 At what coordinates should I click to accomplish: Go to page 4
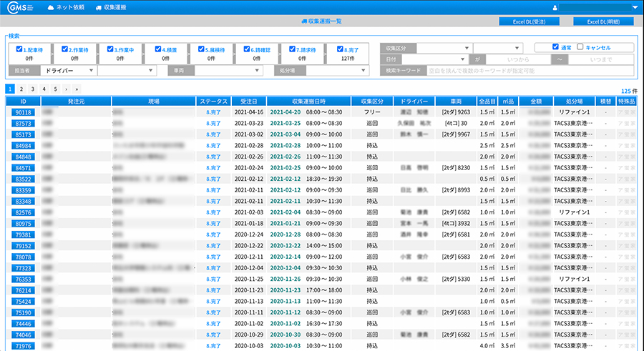tap(44, 89)
